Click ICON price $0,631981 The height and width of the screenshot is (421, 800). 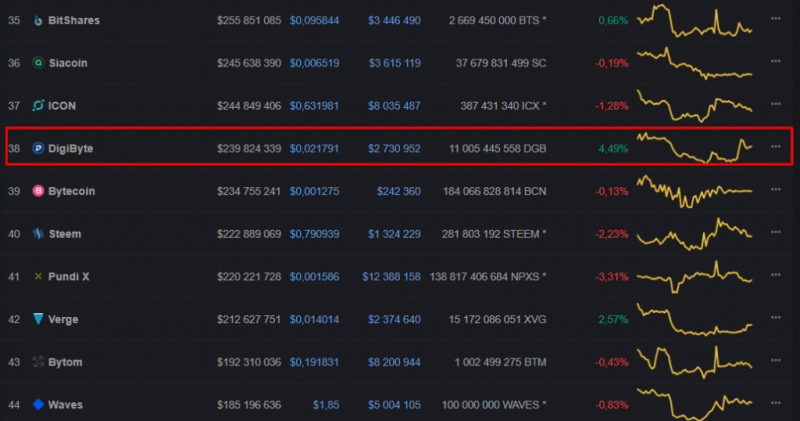pos(314,106)
